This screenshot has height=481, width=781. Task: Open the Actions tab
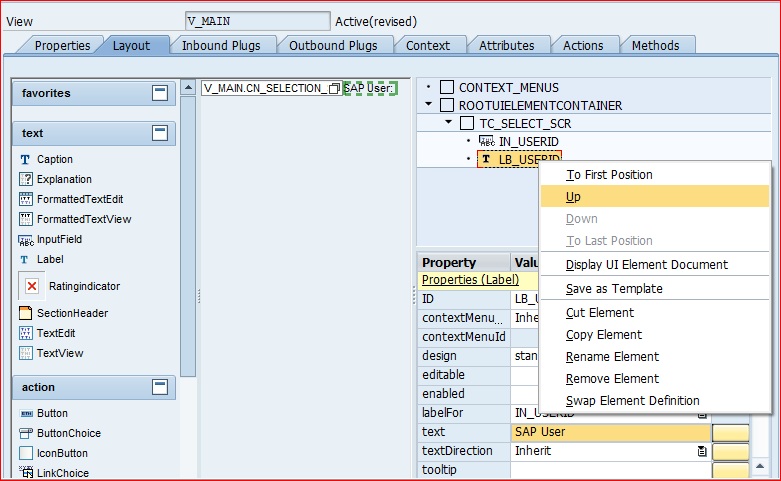pyautogui.click(x=583, y=45)
